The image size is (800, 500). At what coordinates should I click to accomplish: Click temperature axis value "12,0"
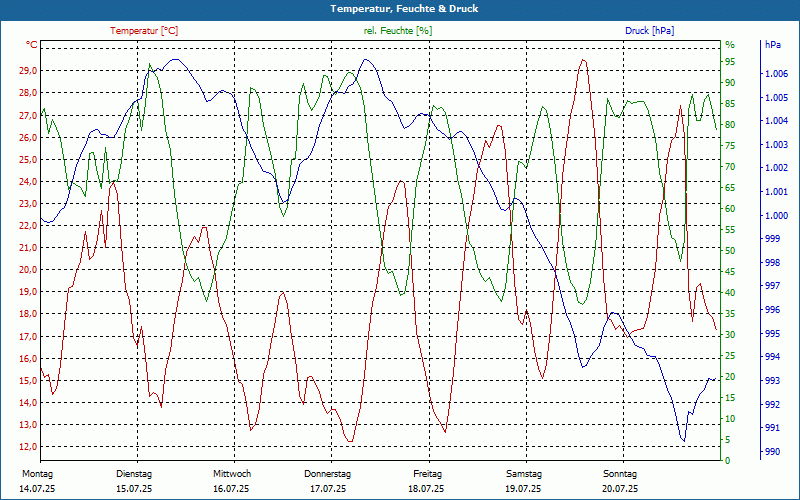click(x=28, y=446)
